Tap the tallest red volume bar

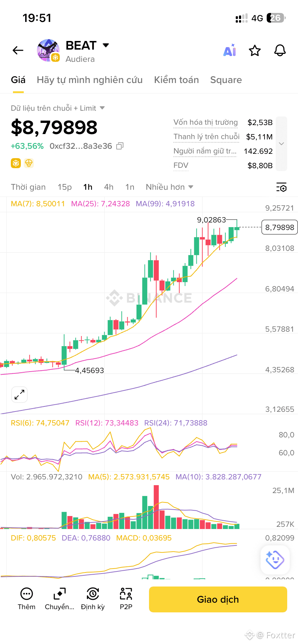tap(156, 507)
